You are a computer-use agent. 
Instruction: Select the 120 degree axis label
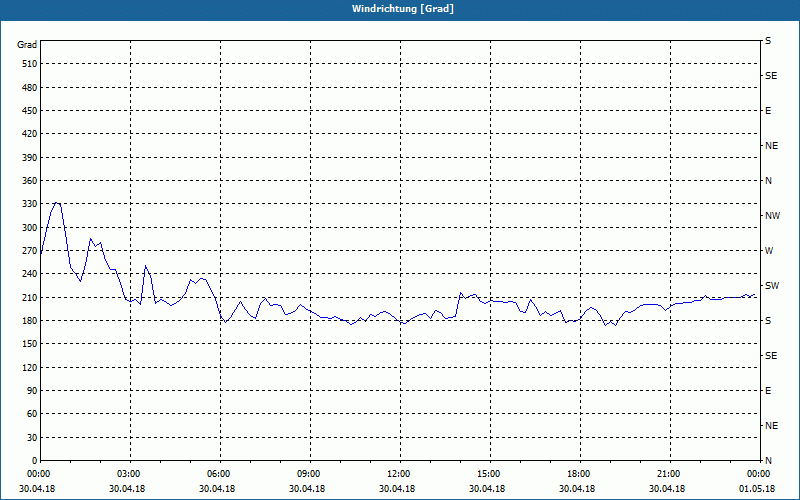(x=29, y=367)
